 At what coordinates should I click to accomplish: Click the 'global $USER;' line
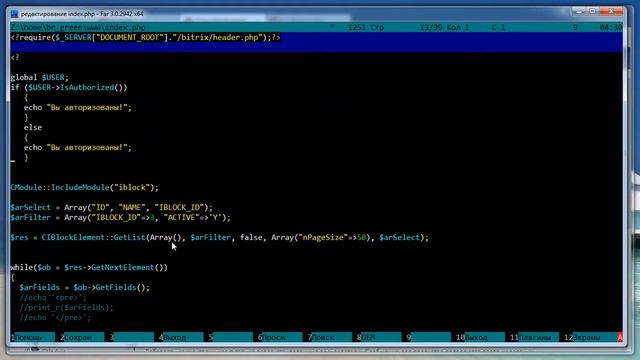coord(40,77)
